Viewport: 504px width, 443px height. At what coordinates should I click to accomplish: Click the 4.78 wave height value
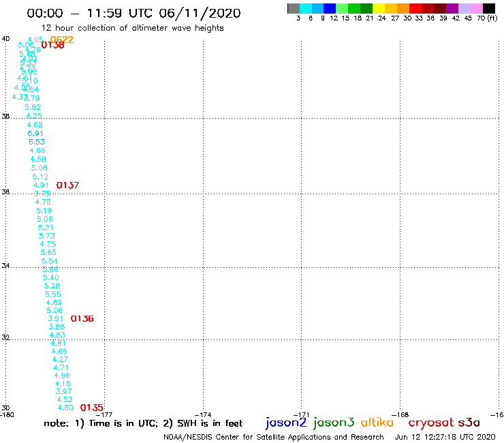pos(43,202)
